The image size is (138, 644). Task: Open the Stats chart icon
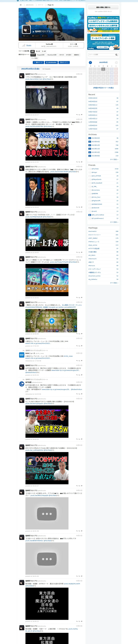(23, 45)
